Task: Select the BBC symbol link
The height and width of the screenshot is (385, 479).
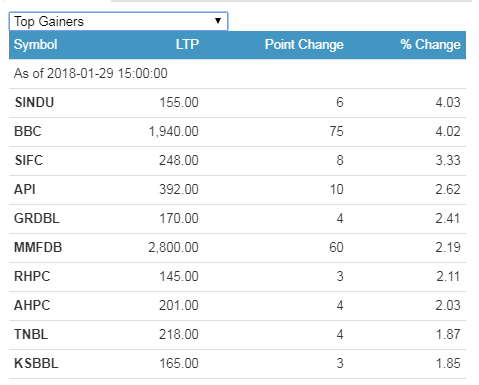Action: [x=28, y=131]
